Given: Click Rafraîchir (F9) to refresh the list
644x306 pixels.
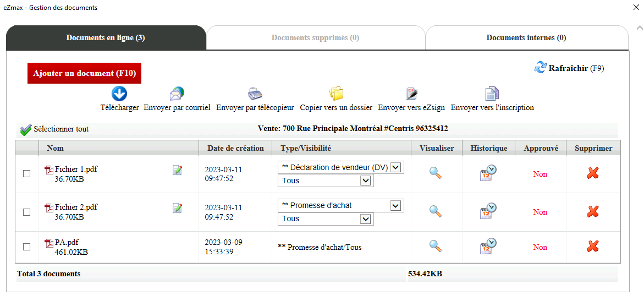Looking at the screenshot, I should (569, 68).
